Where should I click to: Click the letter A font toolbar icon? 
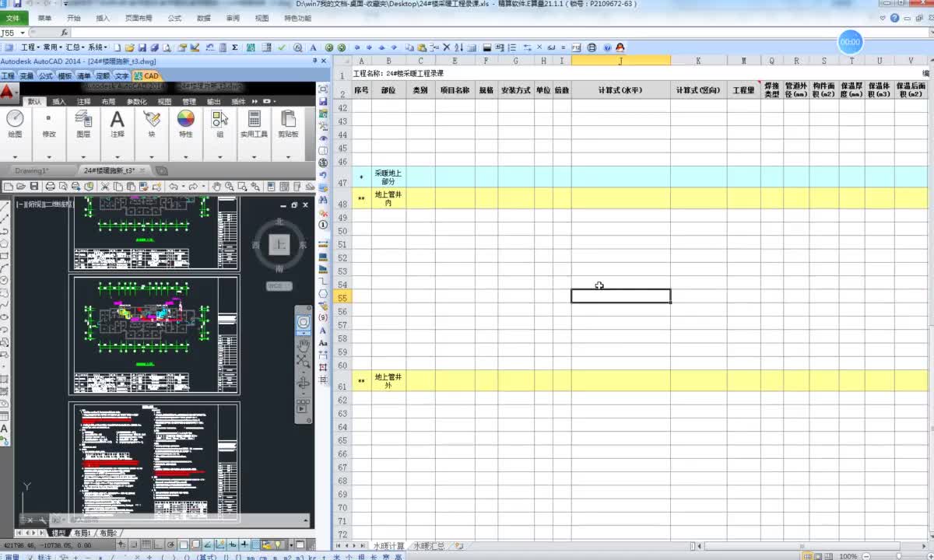click(x=313, y=47)
